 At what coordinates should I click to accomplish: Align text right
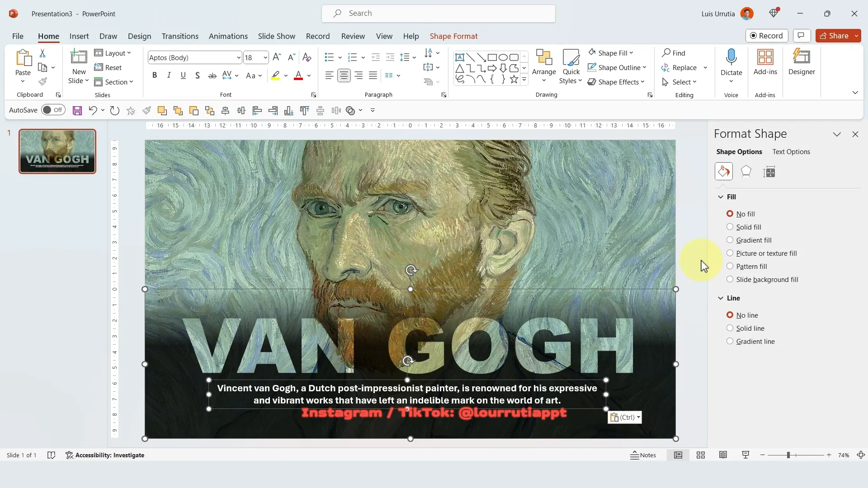pos(359,75)
